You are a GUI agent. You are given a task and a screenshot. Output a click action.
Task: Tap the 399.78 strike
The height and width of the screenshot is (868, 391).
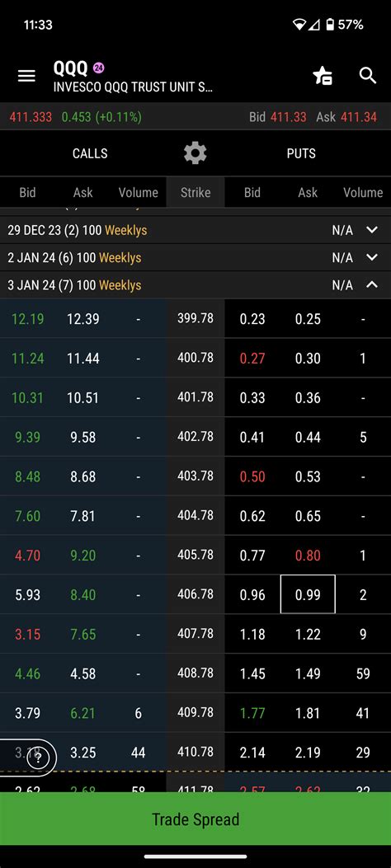click(195, 318)
